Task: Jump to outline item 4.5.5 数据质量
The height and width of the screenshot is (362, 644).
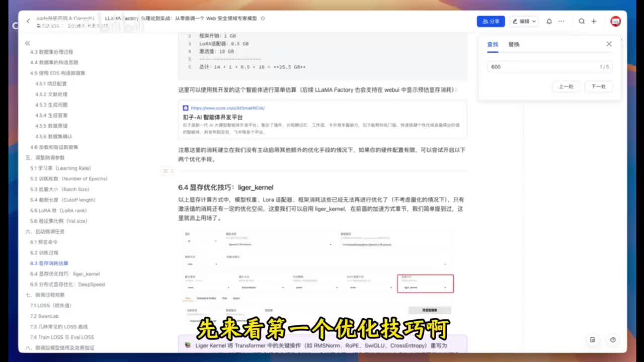Action: pyautogui.click(x=51, y=126)
